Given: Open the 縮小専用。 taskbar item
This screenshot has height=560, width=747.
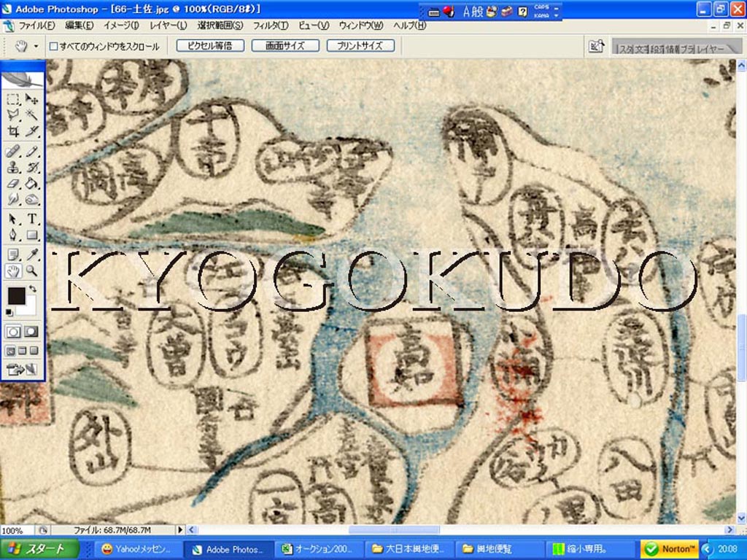Looking at the screenshot, I should pos(589,549).
